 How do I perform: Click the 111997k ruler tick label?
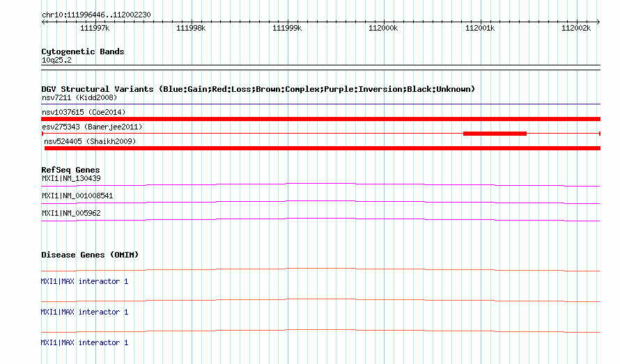pyautogui.click(x=95, y=28)
